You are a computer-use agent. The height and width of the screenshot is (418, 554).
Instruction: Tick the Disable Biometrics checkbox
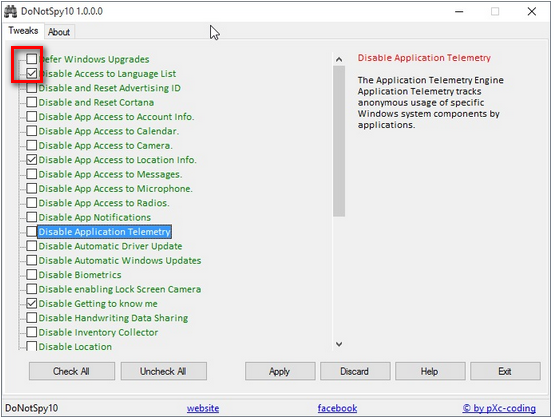(x=31, y=275)
